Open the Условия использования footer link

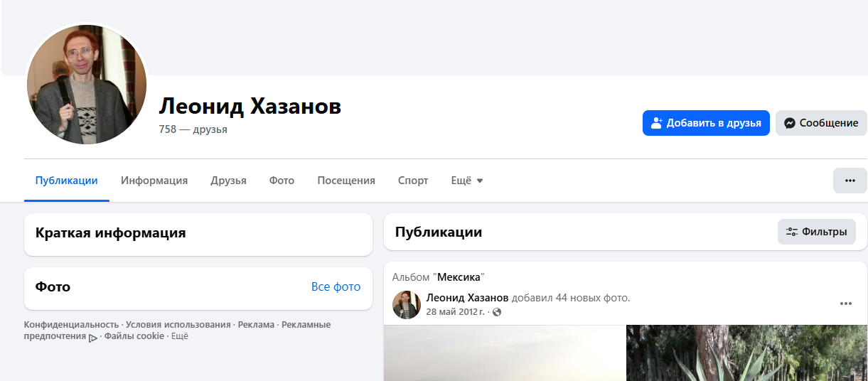pos(178,325)
